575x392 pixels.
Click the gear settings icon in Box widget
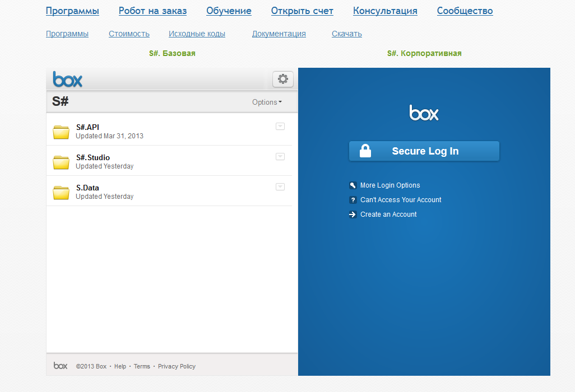[x=283, y=80]
